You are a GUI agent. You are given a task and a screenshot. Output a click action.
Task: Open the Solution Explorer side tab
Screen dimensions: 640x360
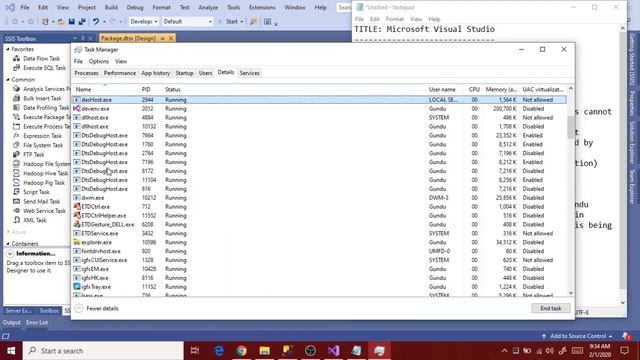[632, 142]
